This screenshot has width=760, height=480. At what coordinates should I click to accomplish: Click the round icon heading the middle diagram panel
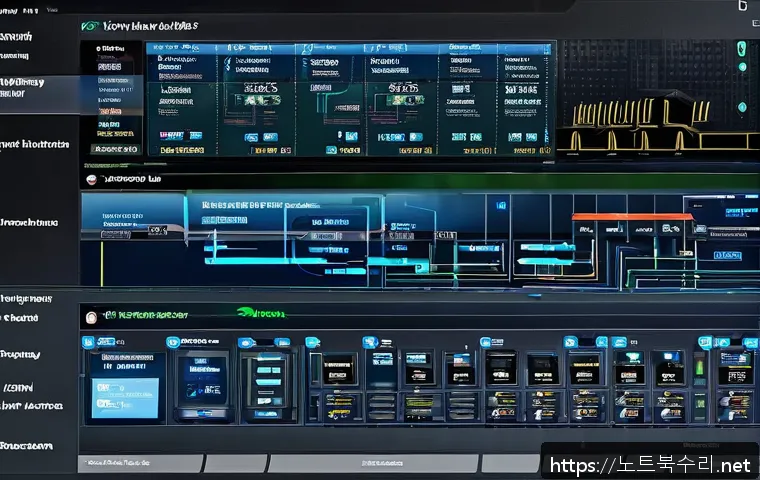[91, 180]
